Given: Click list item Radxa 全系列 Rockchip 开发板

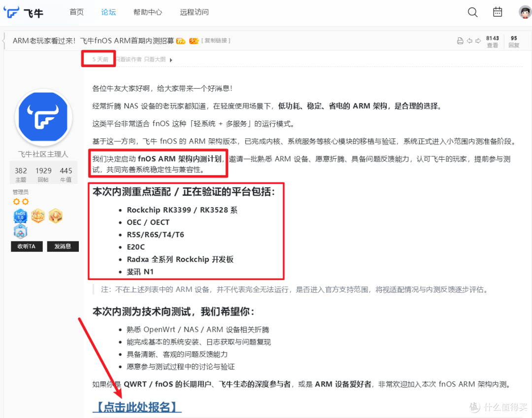Looking at the screenshot, I should point(180,259).
